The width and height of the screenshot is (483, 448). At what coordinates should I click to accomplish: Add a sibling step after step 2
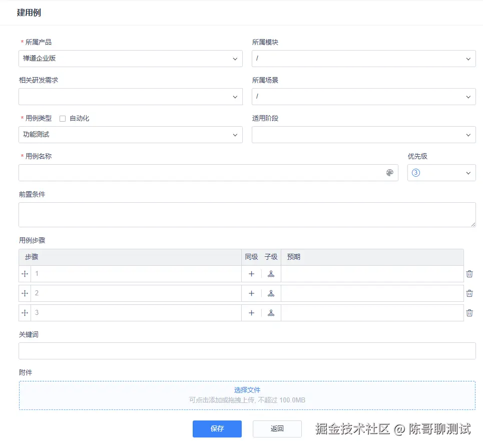(251, 293)
